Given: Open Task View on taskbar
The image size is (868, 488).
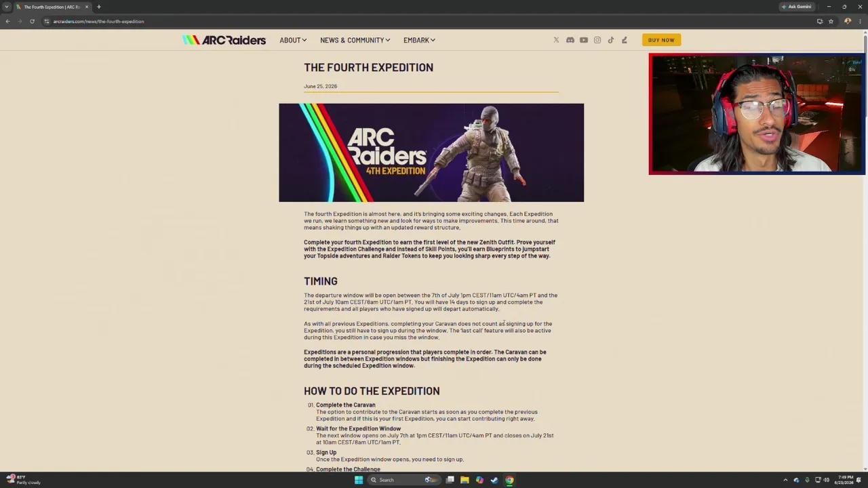Looking at the screenshot, I should click(450, 480).
